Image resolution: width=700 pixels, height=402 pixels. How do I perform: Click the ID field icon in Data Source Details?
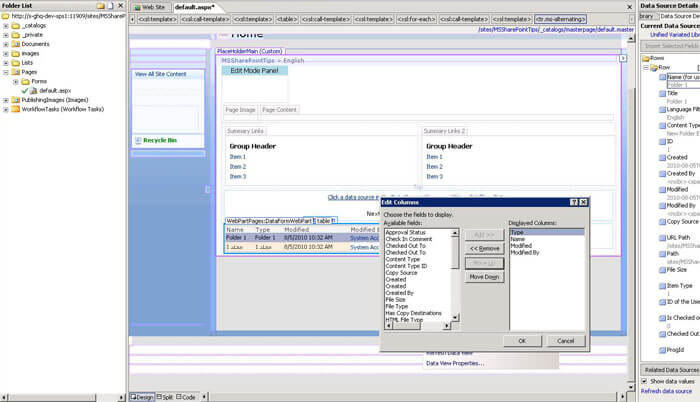(x=662, y=142)
